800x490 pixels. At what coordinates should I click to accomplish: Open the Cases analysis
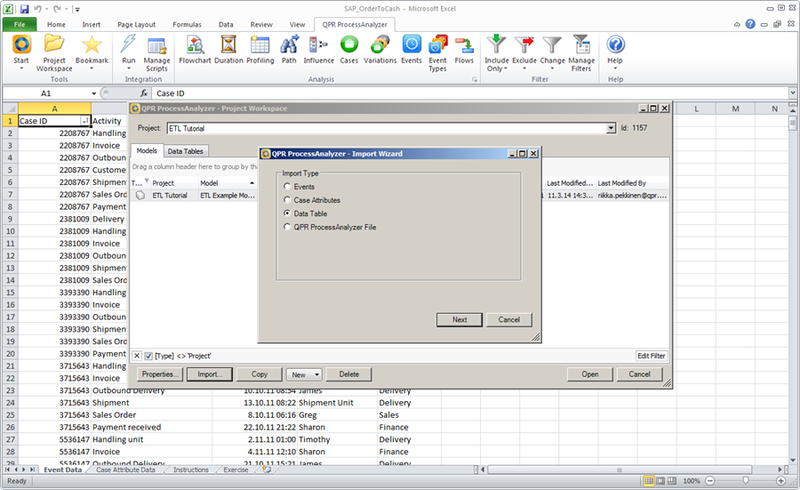pos(349,50)
